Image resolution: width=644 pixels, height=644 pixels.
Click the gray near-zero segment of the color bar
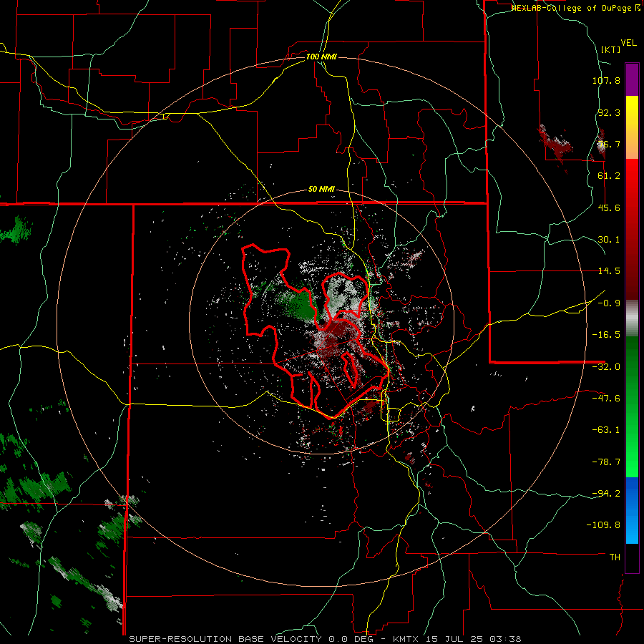632,318
